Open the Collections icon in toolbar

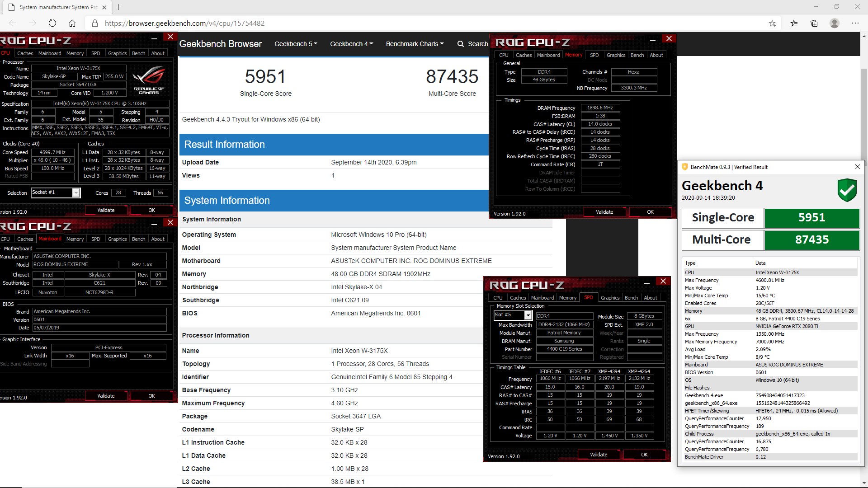click(x=814, y=23)
